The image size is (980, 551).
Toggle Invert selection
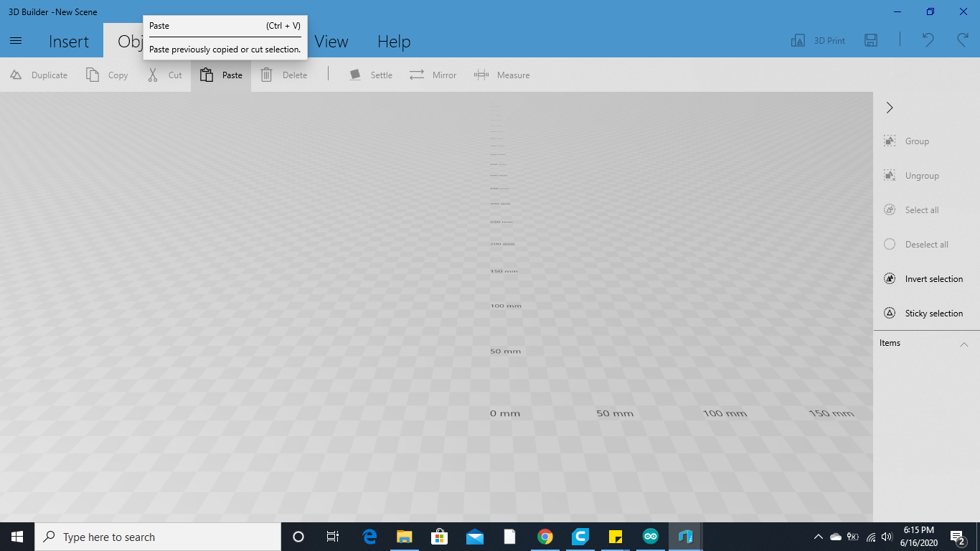pyautogui.click(x=925, y=278)
